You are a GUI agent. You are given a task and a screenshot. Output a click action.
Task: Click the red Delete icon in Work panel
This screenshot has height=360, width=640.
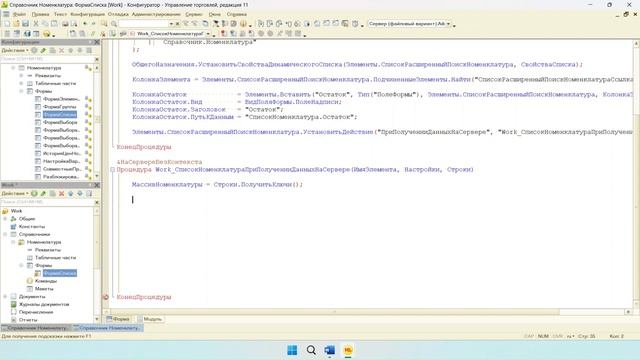[x=62, y=193]
